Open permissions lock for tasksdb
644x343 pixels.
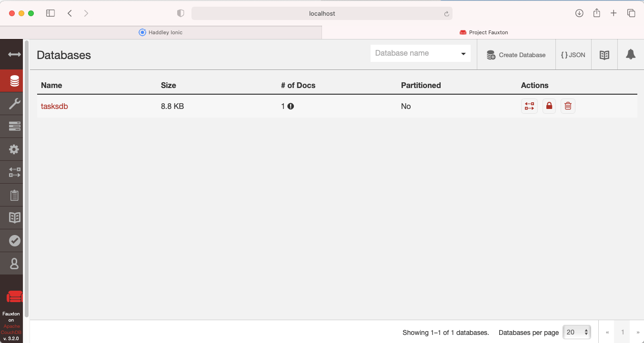point(549,106)
